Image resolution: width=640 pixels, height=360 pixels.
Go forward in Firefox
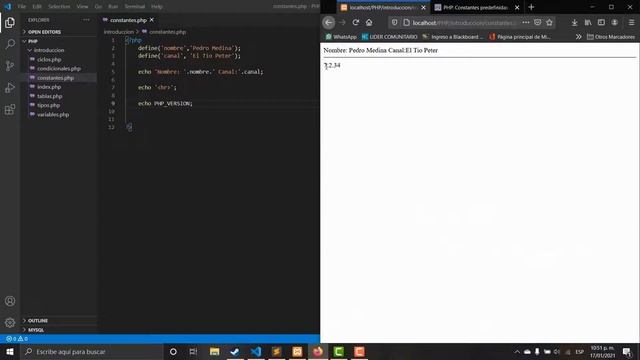tap(342, 22)
